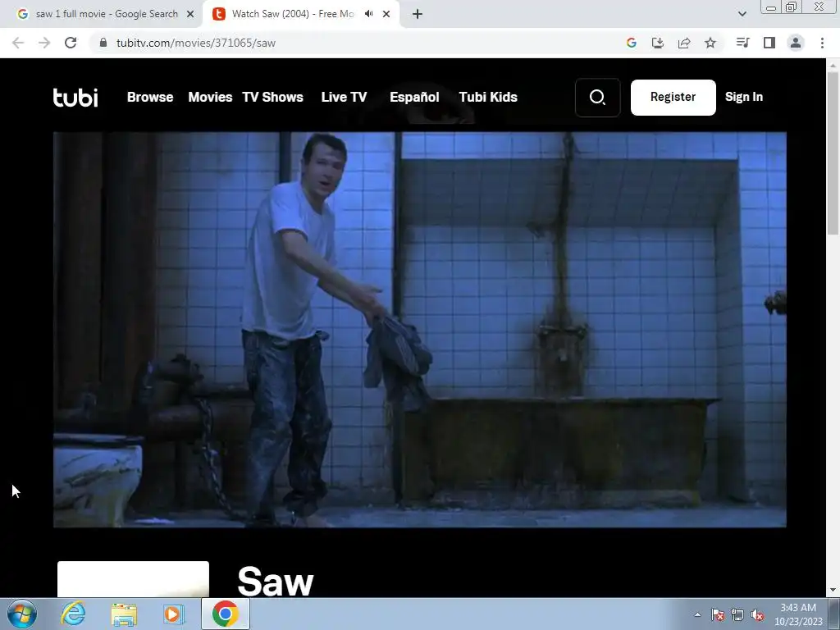The width and height of the screenshot is (840, 630).
Task: Close the Watch Saw tab
Action: tap(386, 14)
